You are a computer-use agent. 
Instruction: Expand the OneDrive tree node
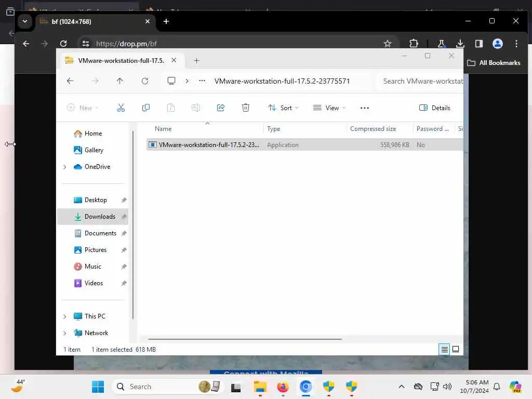tap(64, 167)
